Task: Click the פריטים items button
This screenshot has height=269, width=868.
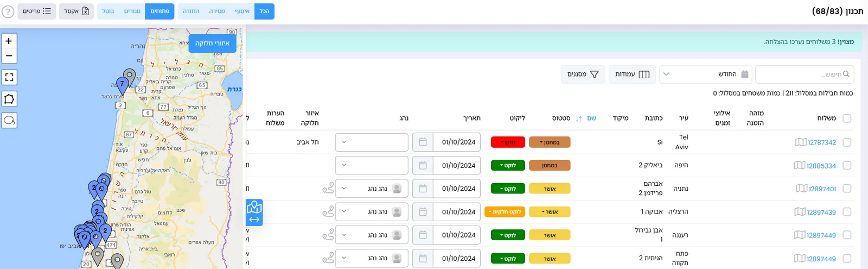Action: tap(37, 11)
